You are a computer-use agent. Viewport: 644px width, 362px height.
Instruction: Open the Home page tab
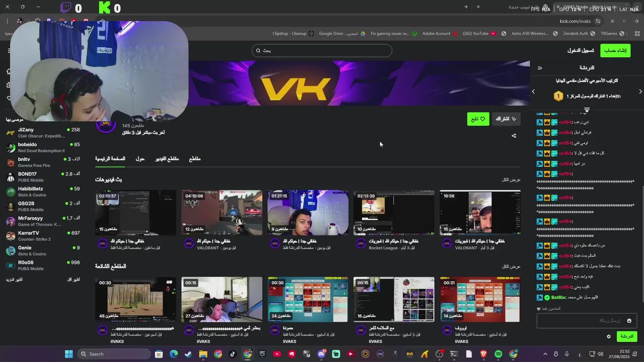(x=110, y=159)
